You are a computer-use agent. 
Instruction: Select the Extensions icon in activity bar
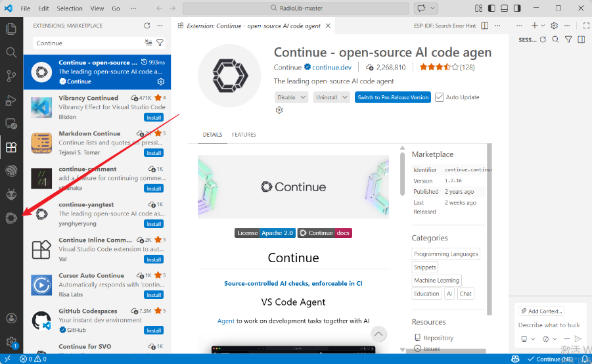(11, 147)
